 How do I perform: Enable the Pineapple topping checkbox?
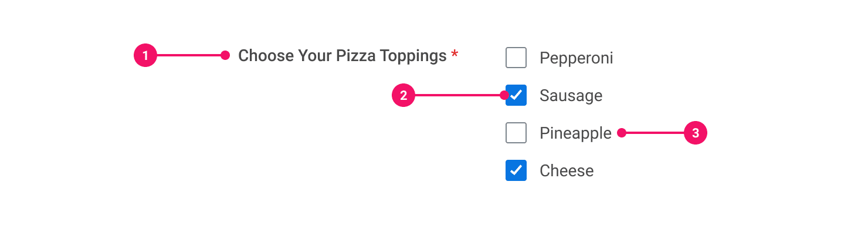coord(516,133)
